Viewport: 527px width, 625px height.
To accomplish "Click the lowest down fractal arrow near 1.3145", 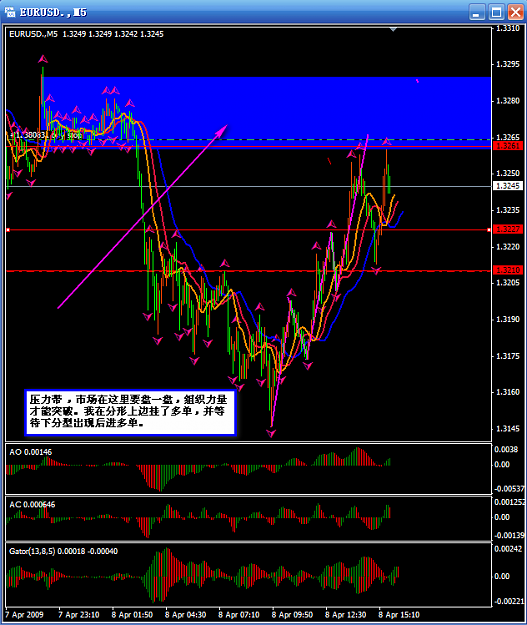I will pyautogui.click(x=271, y=433).
